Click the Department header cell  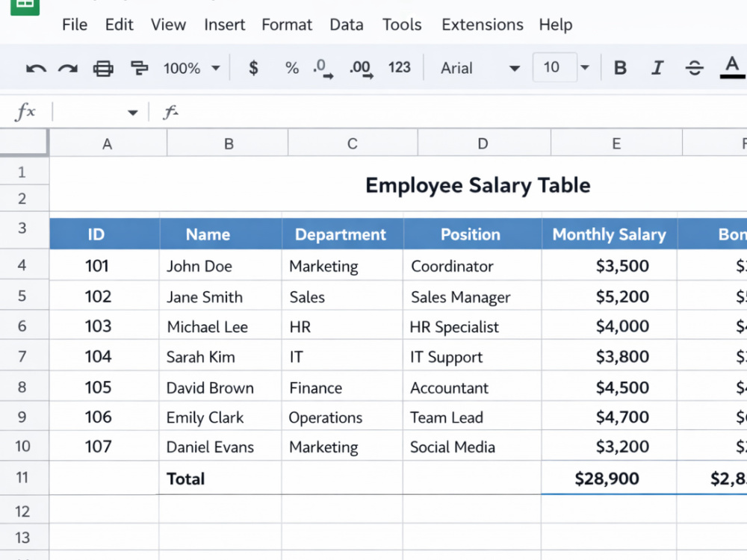coord(342,234)
